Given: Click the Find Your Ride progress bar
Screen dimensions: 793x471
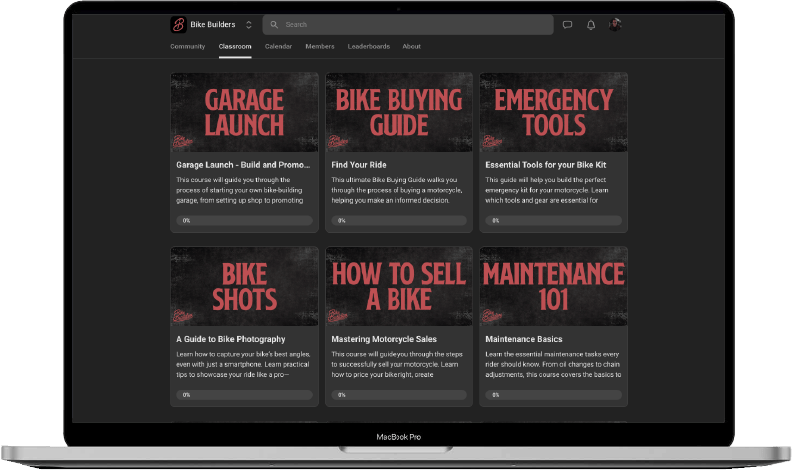Looking at the screenshot, I should (x=399, y=221).
